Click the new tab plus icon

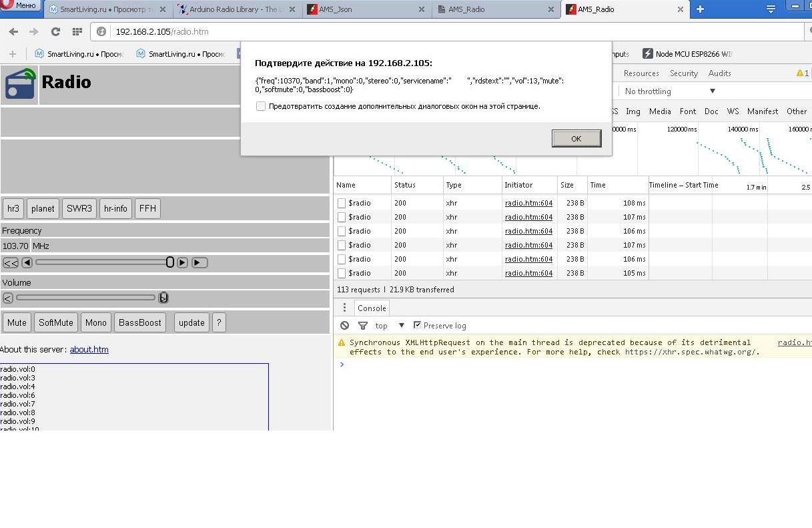pyautogui.click(x=700, y=9)
